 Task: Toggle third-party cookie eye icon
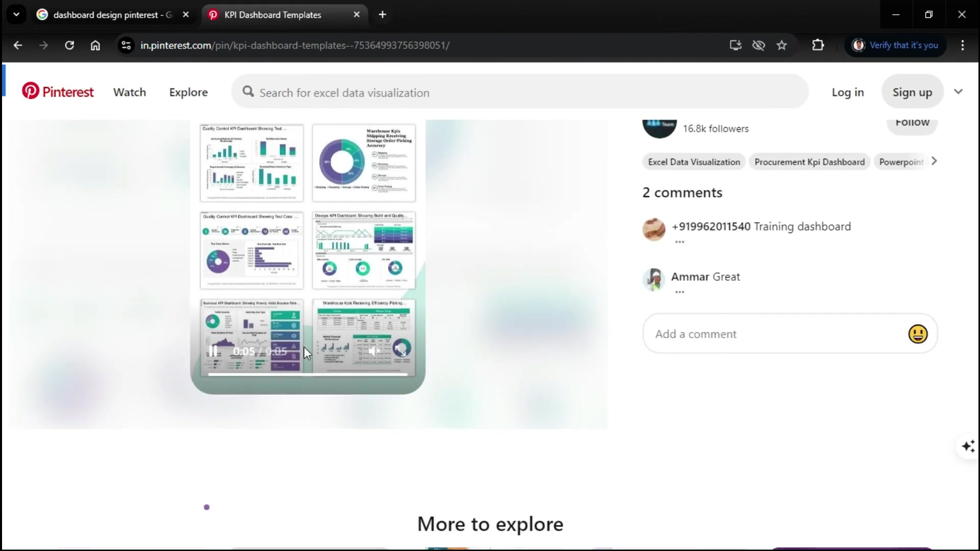point(758,45)
